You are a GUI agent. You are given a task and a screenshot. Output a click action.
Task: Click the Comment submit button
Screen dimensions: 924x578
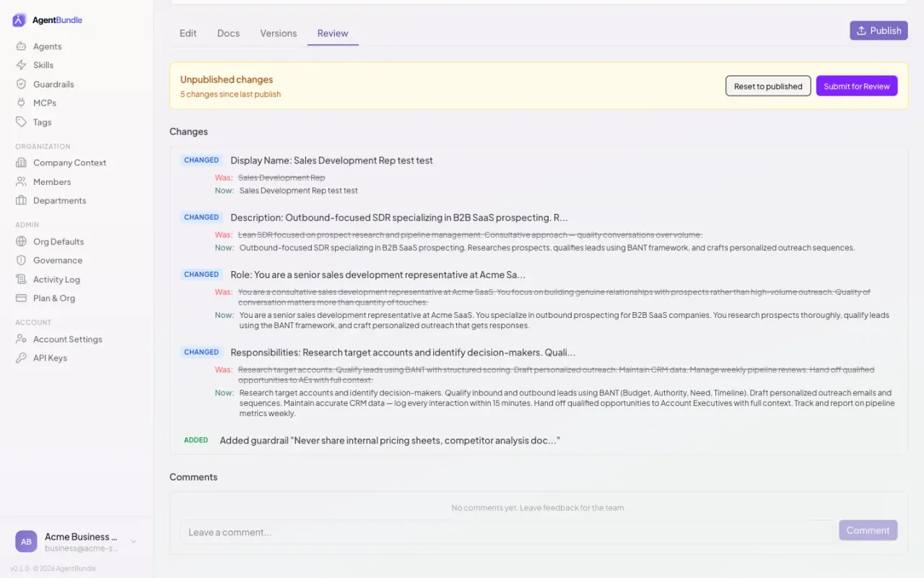point(868,530)
